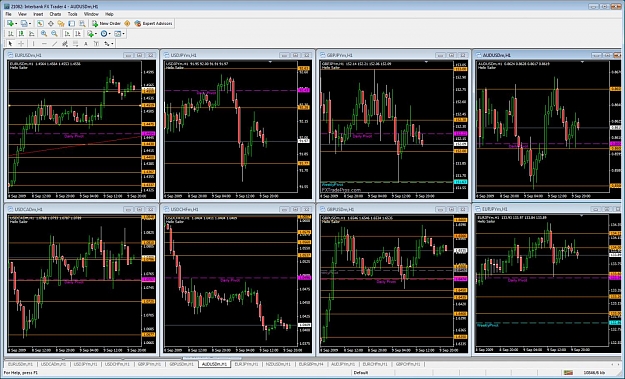Viewport: 625px width, 379px height.
Task: Open the Window menu
Action: coord(91,14)
